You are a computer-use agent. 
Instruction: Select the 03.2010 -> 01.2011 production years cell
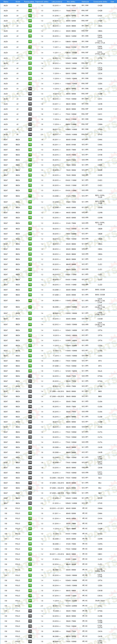(57, 508)
